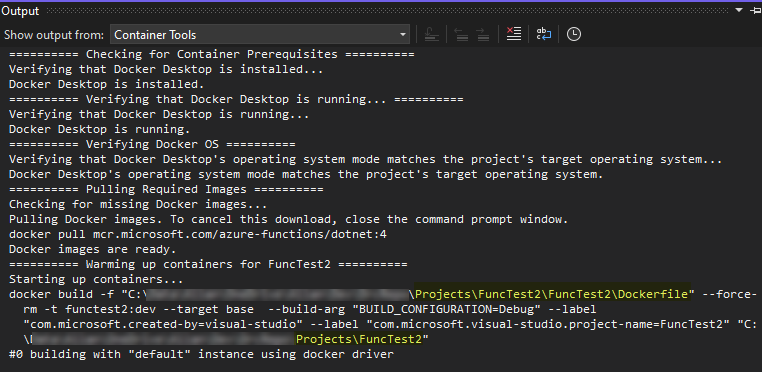Click the 'docker pull mcr.microsoft.com' command line
The width and height of the screenshot is (762, 372).
click(x=198, y=234)
